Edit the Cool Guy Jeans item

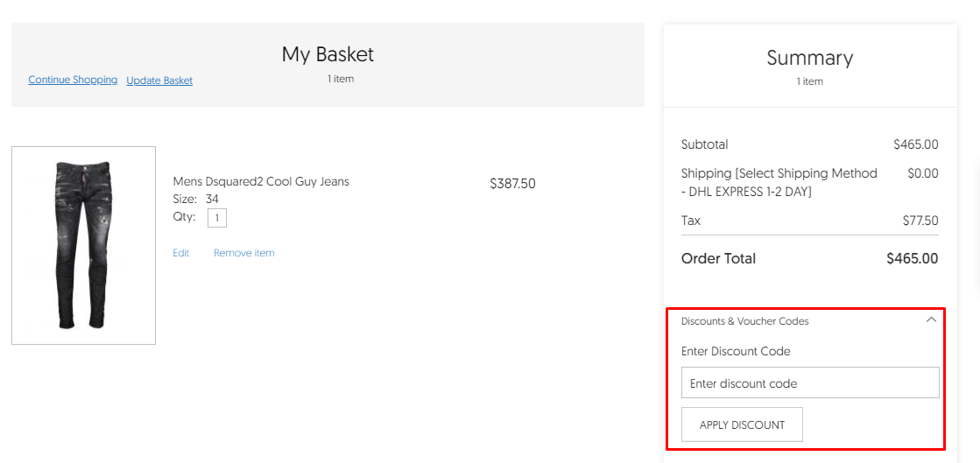181,253
